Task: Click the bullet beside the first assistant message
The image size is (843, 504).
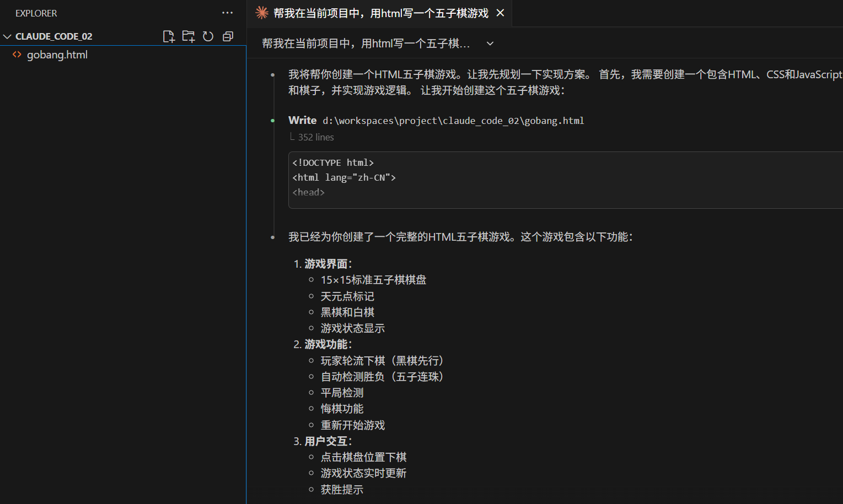Action: coord(273,74)
